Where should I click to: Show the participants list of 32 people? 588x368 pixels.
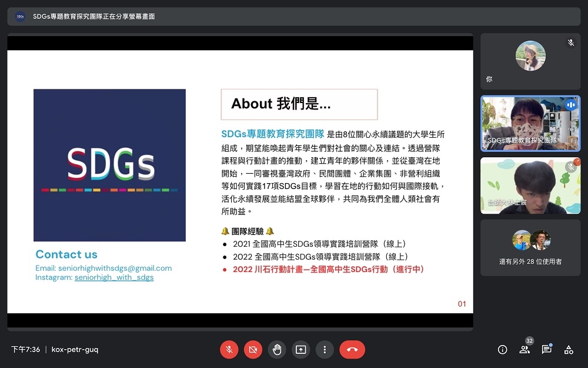(x=524, y=350)
